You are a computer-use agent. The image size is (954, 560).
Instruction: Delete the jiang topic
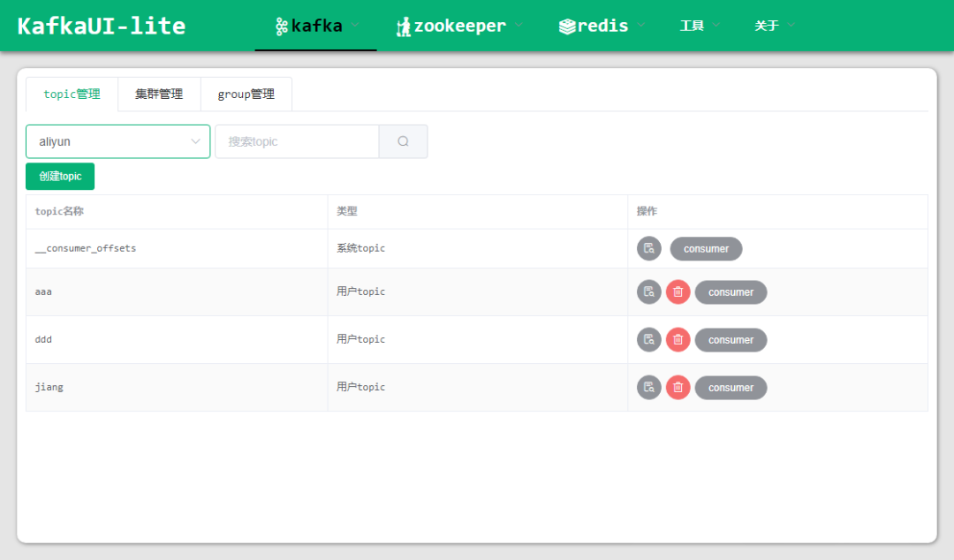678,387
